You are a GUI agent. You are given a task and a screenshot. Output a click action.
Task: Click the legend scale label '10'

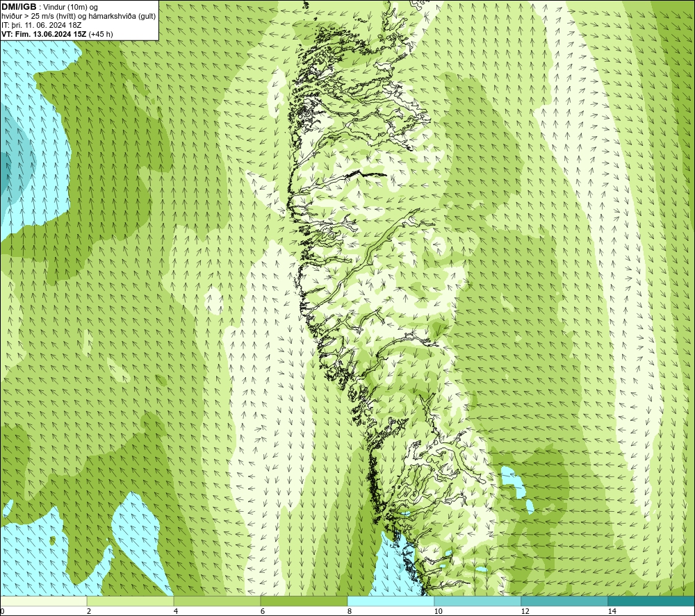pos(438,611)
